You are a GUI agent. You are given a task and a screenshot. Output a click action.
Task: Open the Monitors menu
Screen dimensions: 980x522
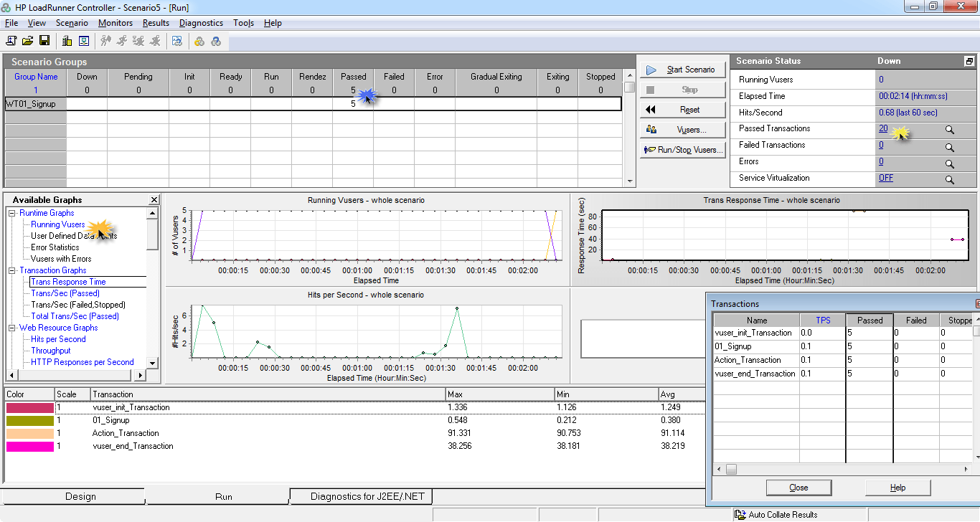tap(115, 23)
